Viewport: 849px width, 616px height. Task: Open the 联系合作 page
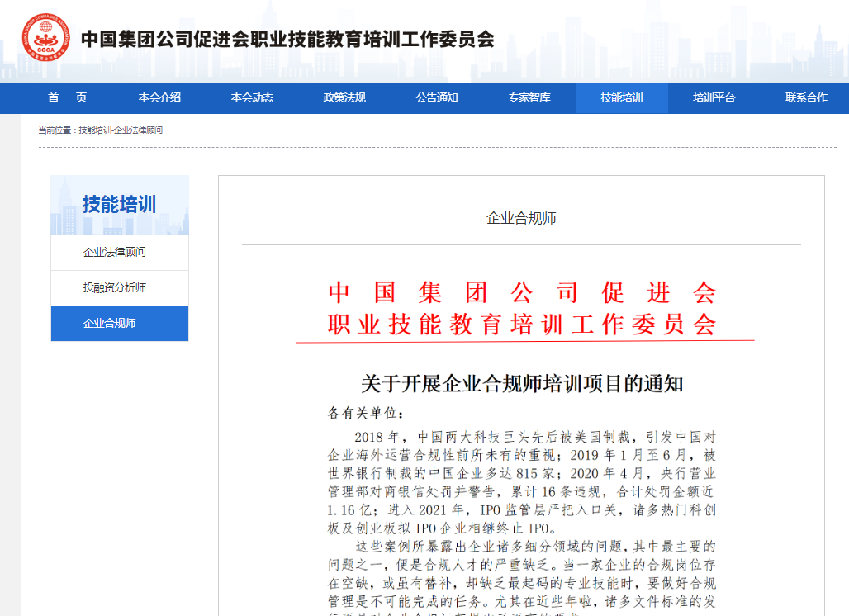coord(805,97)
